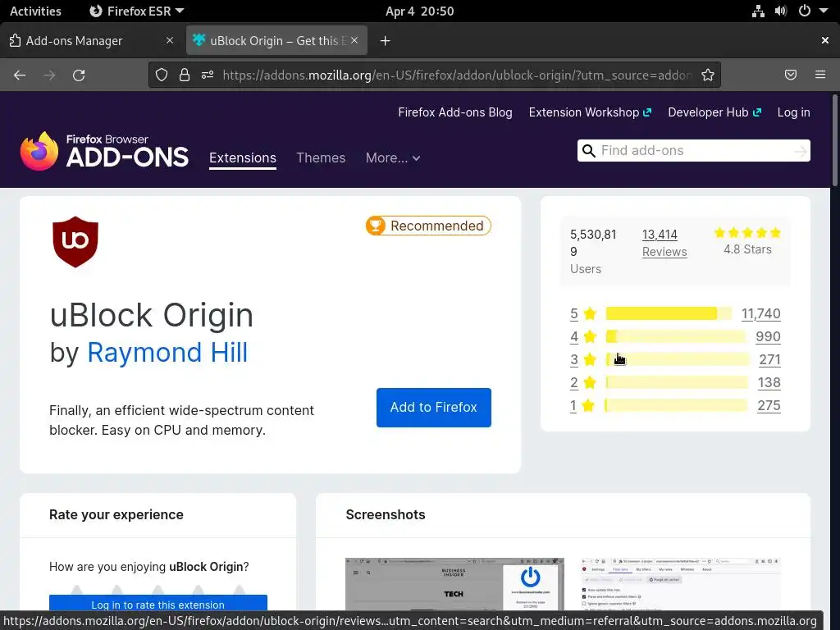View site security via the padlock icon
The height and width of the screenshot is (630, 840).
tap(185, 75)
